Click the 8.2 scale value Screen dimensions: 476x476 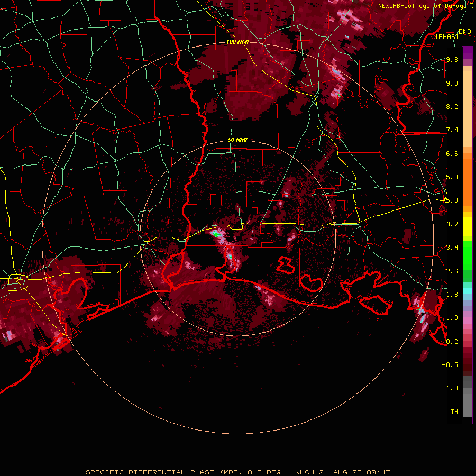point(452,106)
